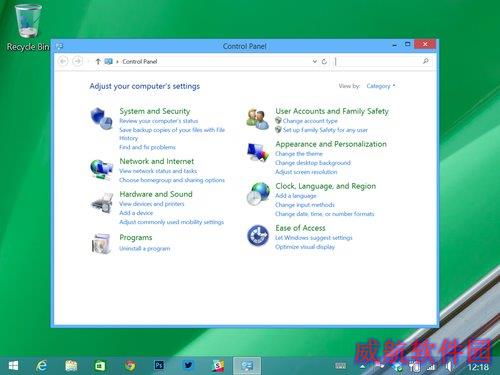Open the Hardware and Sound printer icon
The width and height of the screenshot is (500, 375).
click(102, 202)
